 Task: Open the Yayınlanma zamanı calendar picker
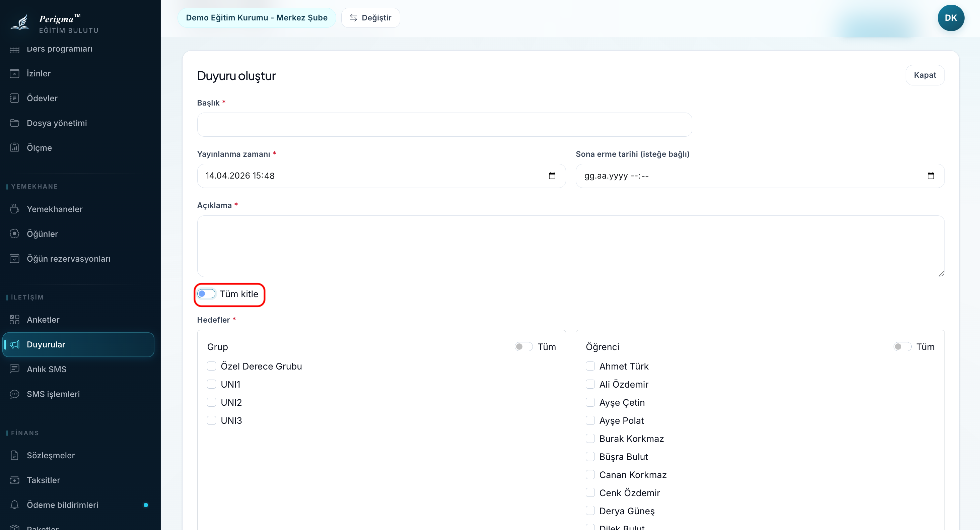(x=552, y=176)
